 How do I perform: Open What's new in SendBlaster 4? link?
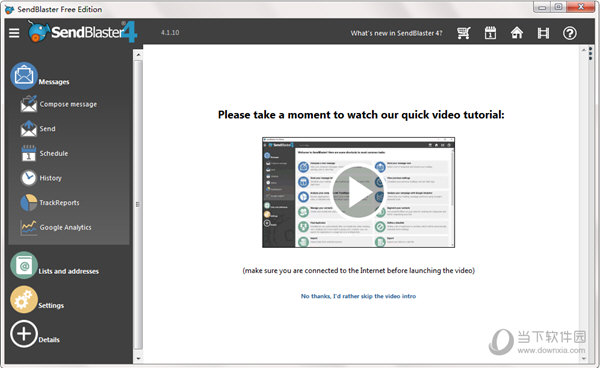point(396,33)
